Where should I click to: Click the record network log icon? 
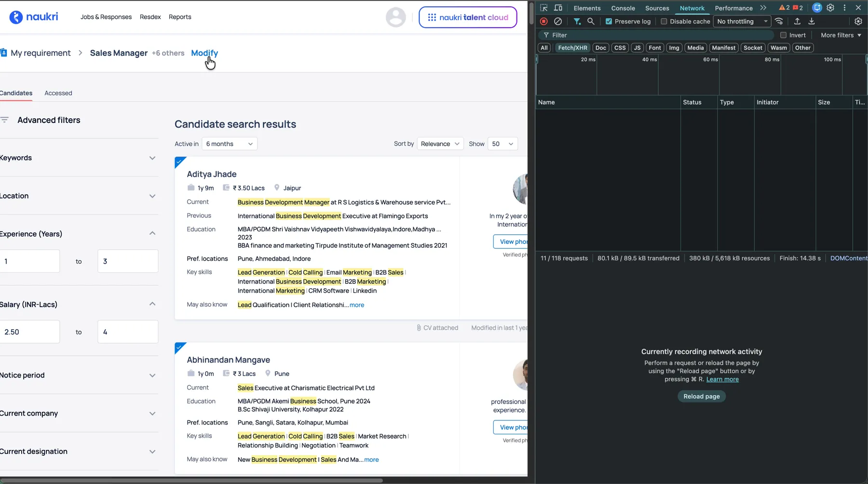[x=544, y=21]
